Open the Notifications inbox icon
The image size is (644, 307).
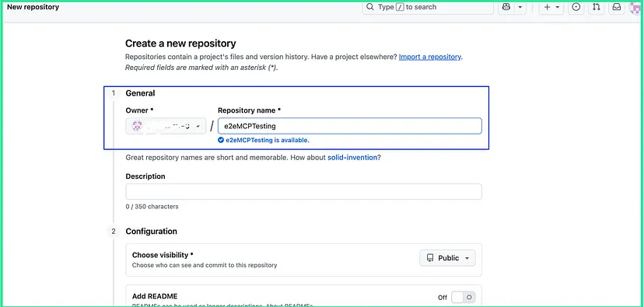coord(617,7)
